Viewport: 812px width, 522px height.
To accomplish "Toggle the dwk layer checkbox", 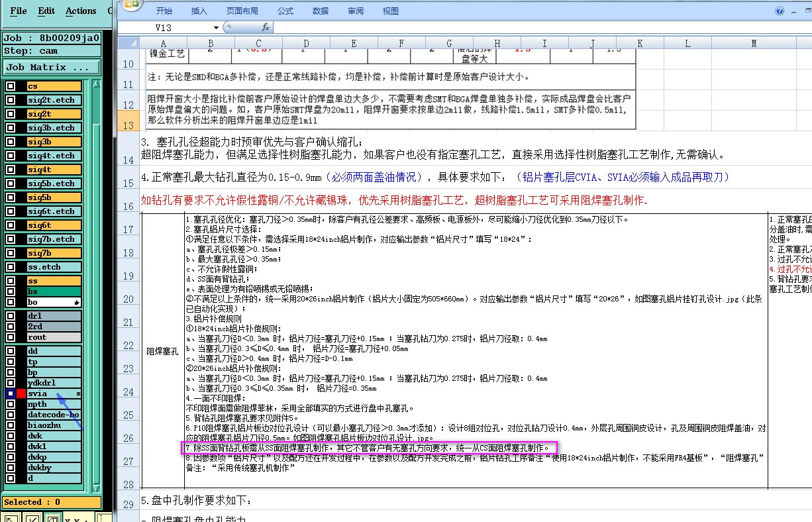I will point(11,436).
